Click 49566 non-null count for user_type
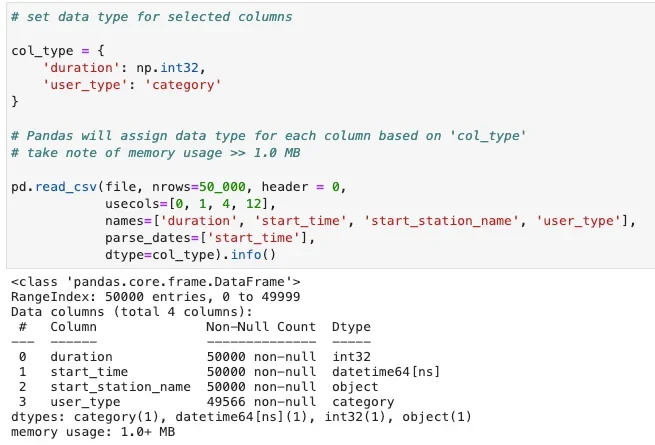The image size is (655, 445). [x=261, y=402]
